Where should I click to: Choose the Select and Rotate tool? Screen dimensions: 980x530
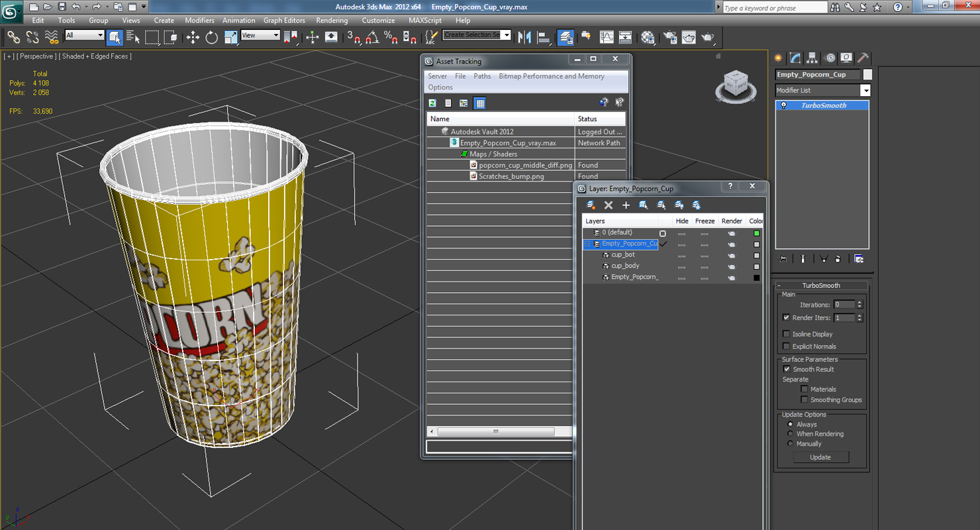[212, 37]
